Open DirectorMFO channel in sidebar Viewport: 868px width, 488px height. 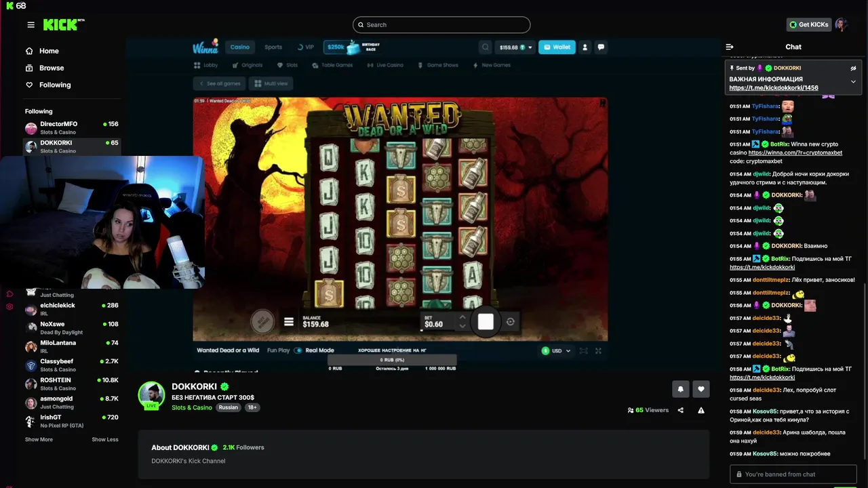pyautogui.click(x=72, y=128)
